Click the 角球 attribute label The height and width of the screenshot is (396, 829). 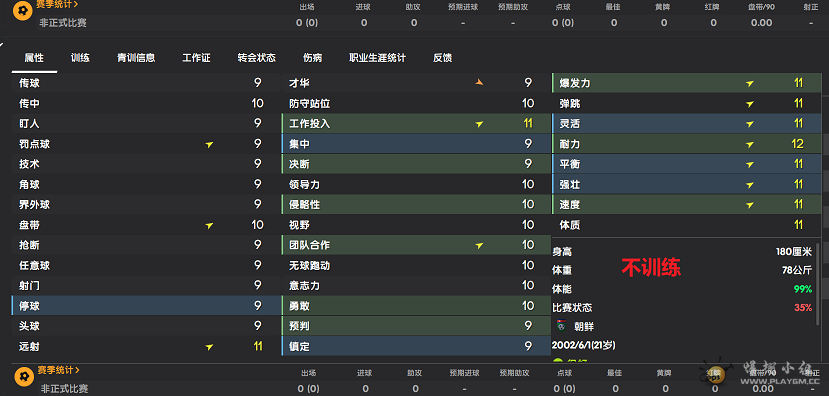[x=29, y=185]
